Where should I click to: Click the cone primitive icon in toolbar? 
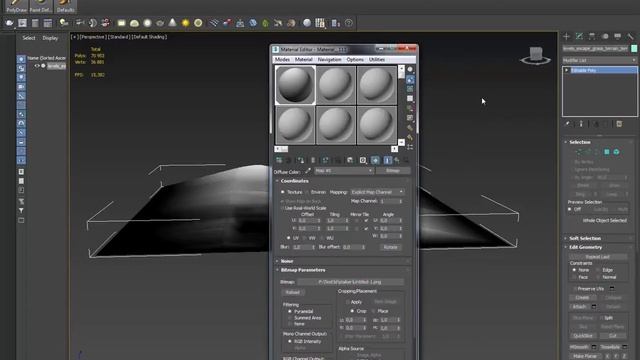coord(173,23)
